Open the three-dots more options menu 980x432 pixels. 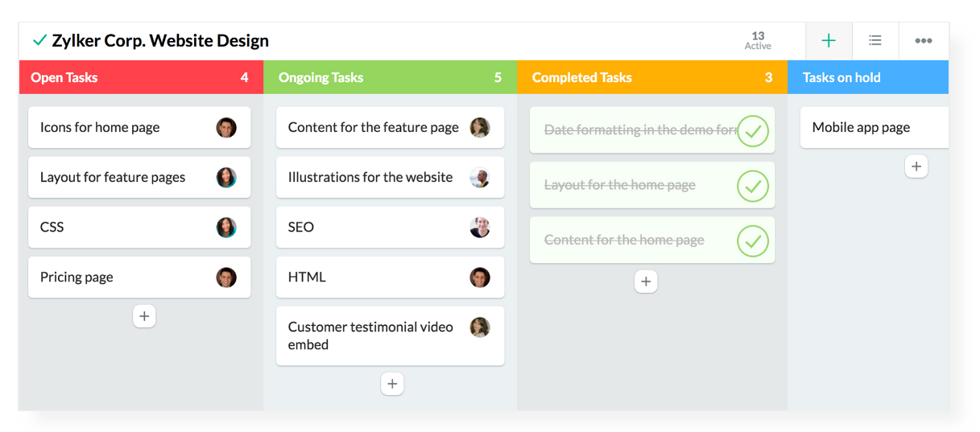coord(923,41)
